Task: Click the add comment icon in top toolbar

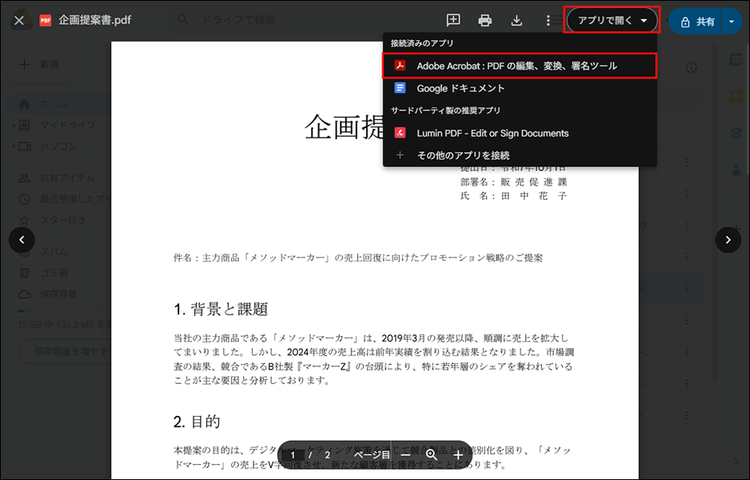Action: pyautogui.click(x=453, y=20)
